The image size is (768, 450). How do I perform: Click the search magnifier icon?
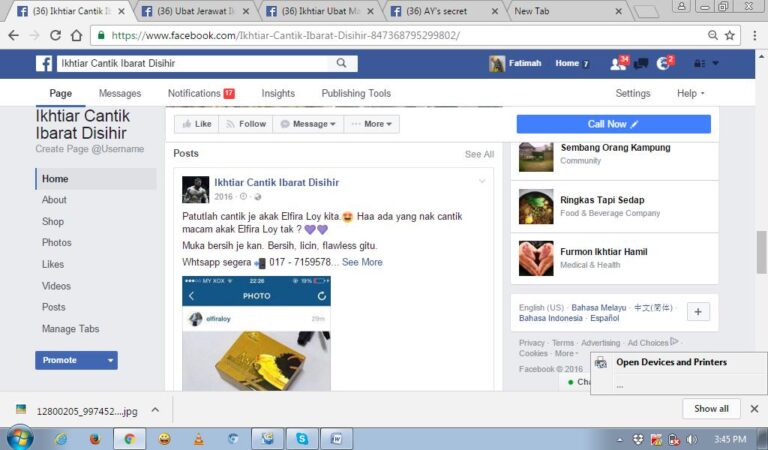tap(341, 63)
